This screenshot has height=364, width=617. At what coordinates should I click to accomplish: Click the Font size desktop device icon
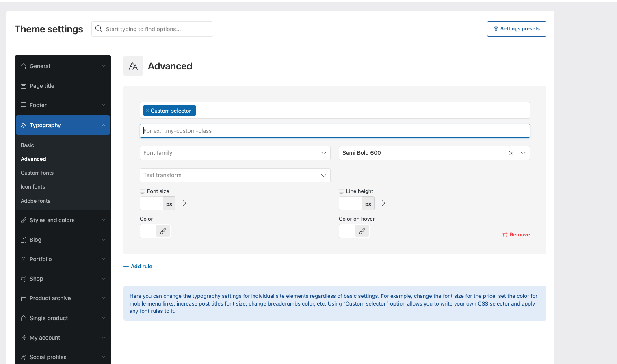pos(142,191)
